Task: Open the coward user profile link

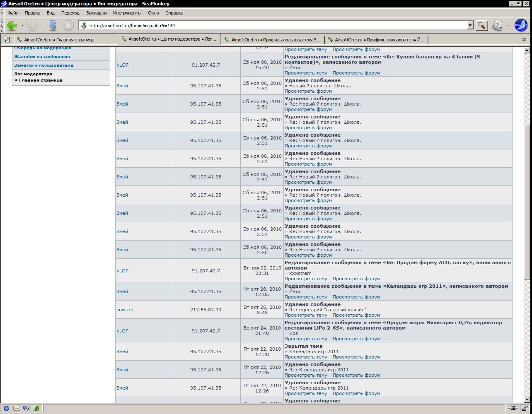Action: tap(125, 310)
